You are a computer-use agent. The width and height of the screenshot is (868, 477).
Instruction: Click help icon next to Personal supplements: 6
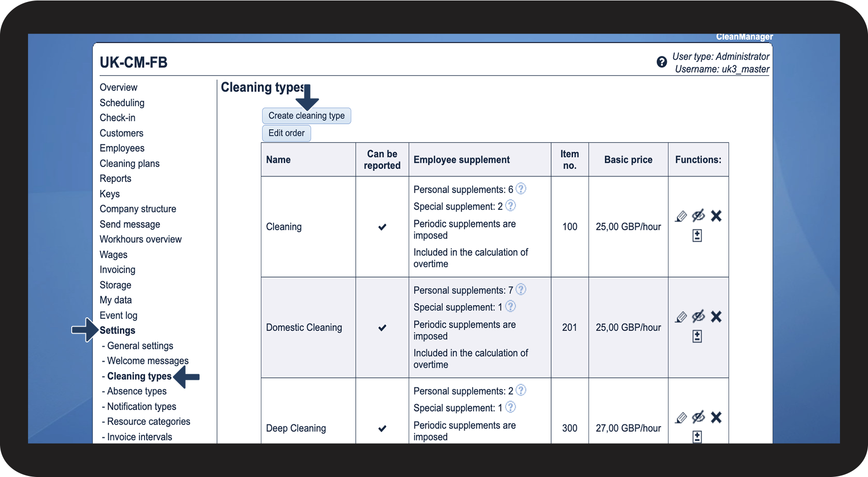521,189
